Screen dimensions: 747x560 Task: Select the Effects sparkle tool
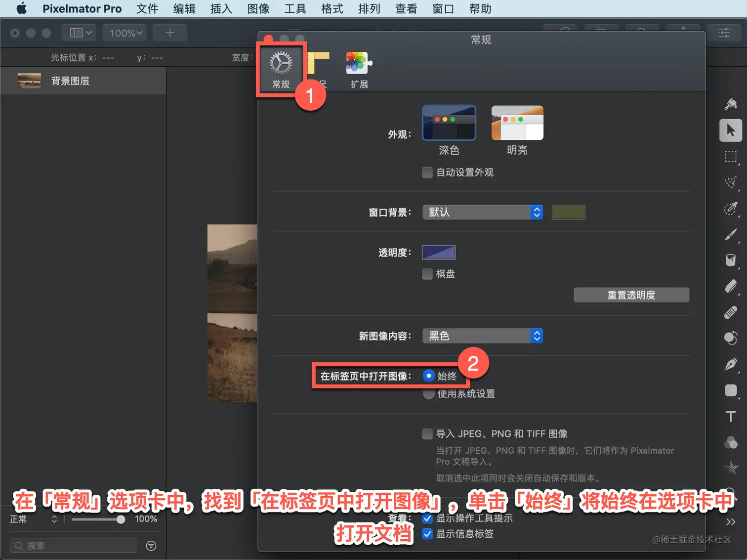pos(731,468)
